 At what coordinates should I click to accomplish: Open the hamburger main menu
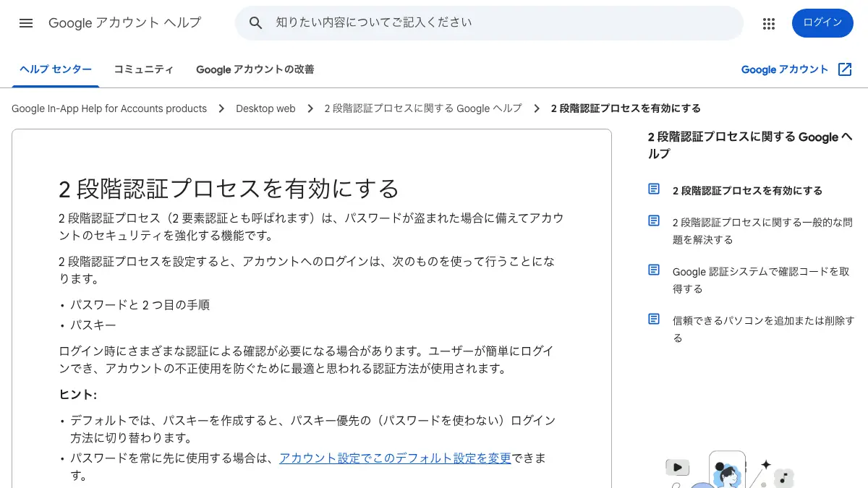[26, 23]
